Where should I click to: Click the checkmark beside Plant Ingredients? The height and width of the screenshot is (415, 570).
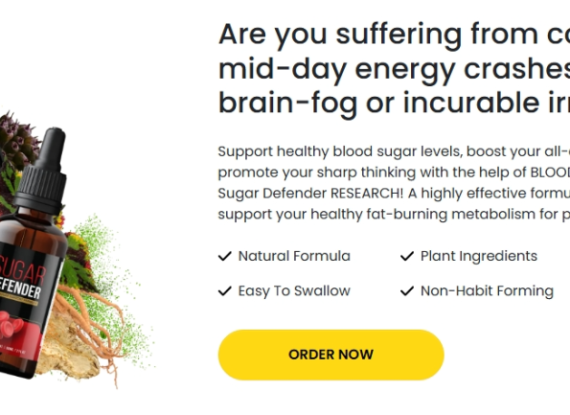(x=407, y=256)
